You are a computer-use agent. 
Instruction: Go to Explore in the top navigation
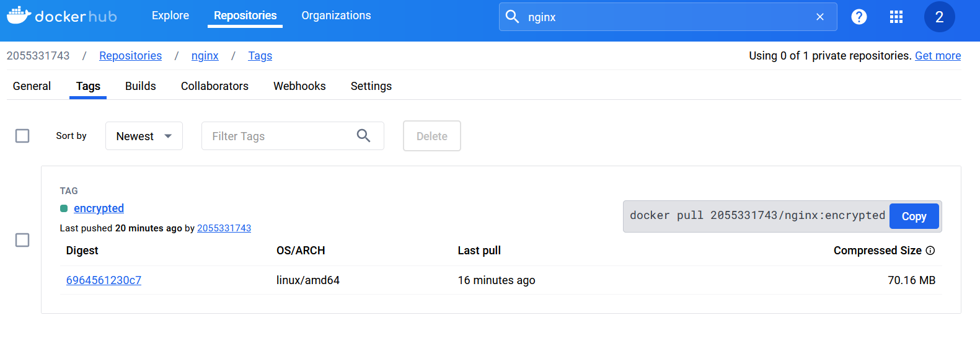[170, 16]
